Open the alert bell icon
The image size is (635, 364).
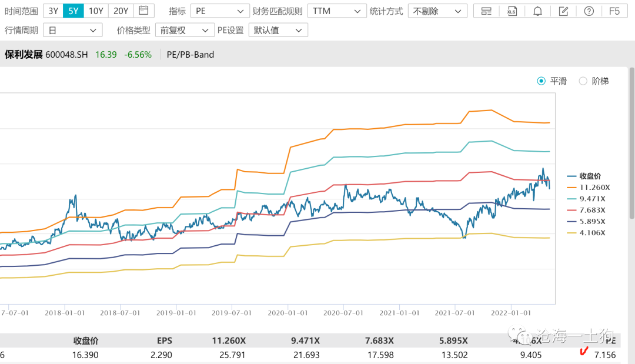click(537, 11)
